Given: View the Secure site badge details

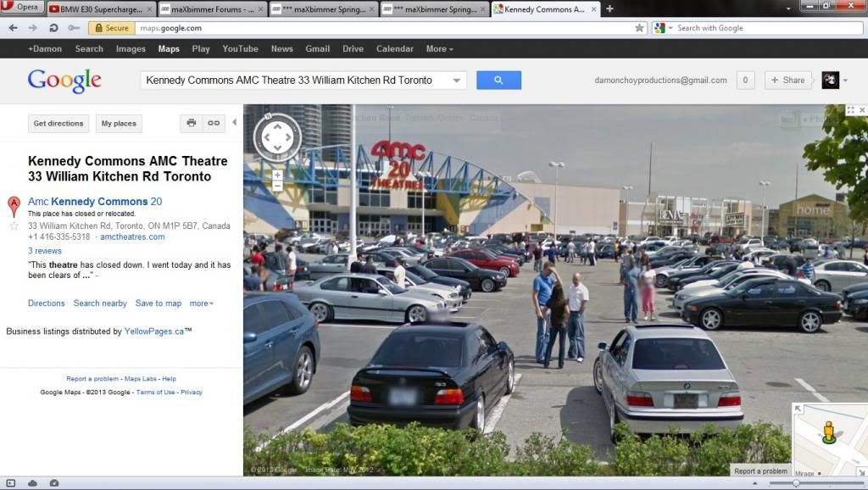Looking at the screenshot, I should (112, 28).
